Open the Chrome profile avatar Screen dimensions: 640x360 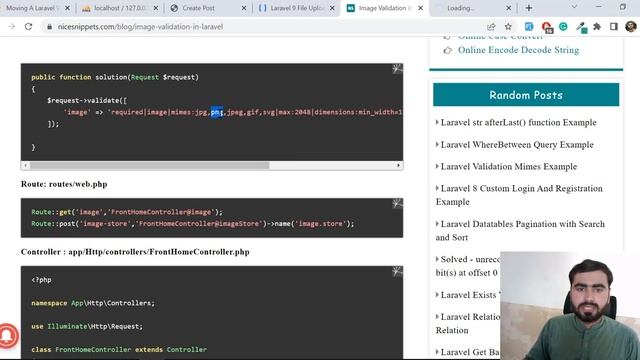tap(631, 27)
